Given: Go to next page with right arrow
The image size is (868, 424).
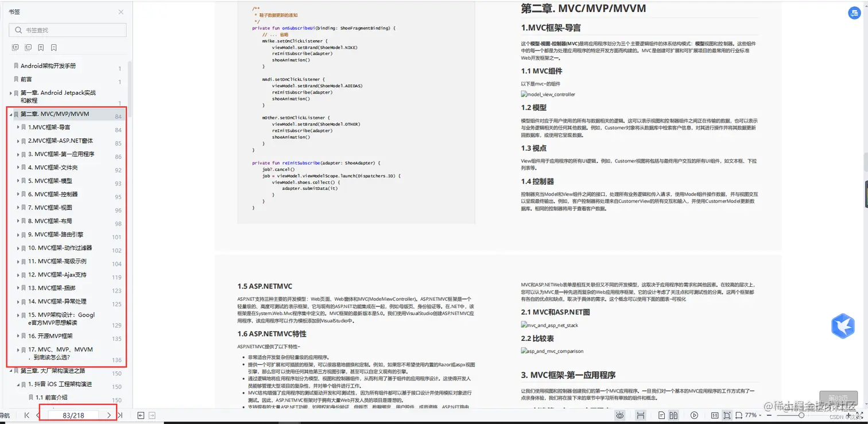Looking at the screenshot, I should coord(109,414).
